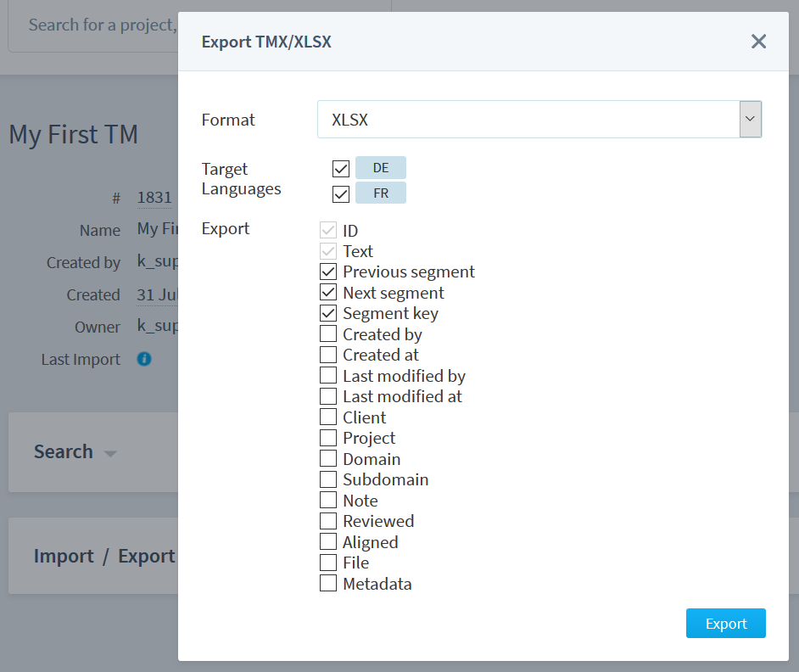The height and width of the screenshot is (672, 799).
Task: Click the disabled ID checkbox
Action: [x=328, y=231]
